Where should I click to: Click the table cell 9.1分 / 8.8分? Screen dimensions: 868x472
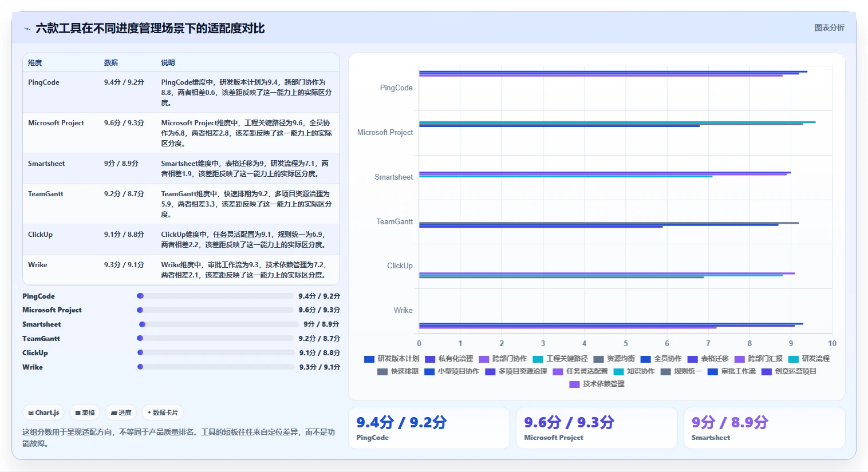124,235
